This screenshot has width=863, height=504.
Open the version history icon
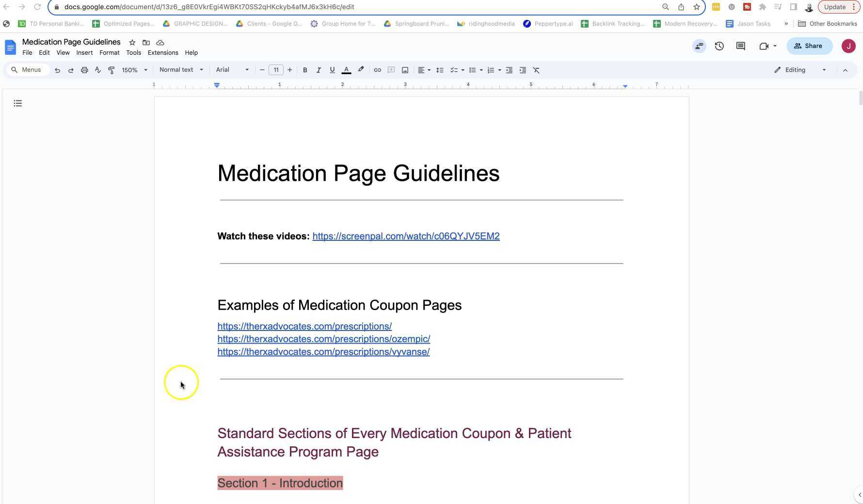719,46
